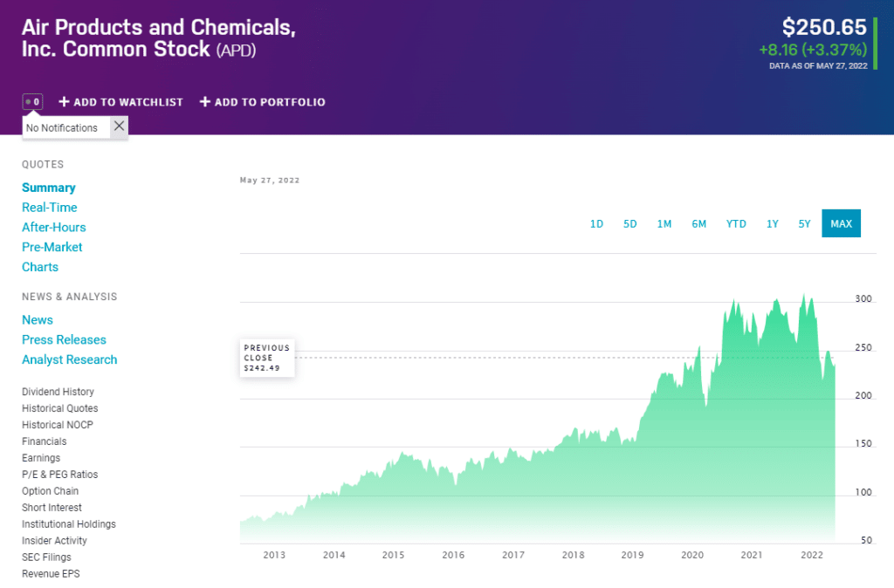Click the 2016 label on the chart axis
Image resolution: width=894 pixels, height=588 pixels.
coord(453,555)
